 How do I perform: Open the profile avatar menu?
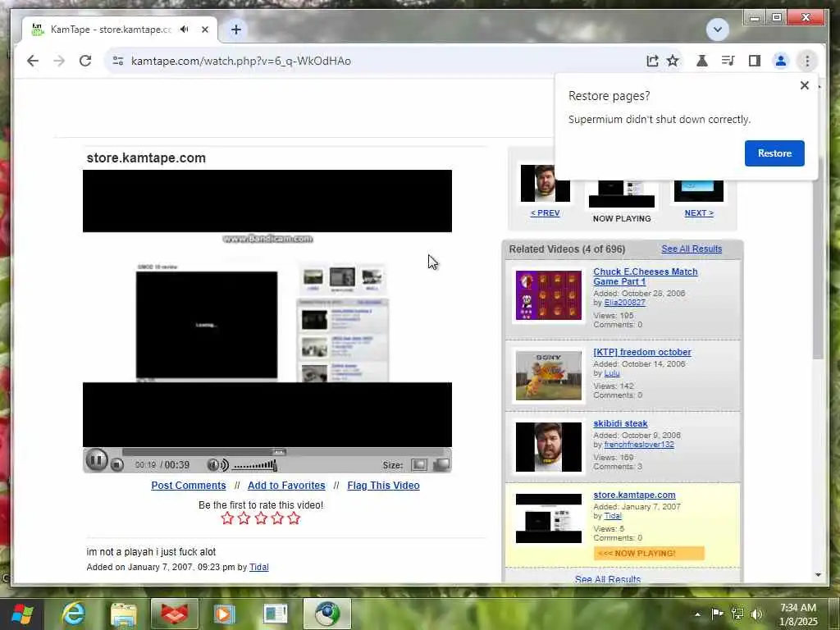click(x=781, y=61)
